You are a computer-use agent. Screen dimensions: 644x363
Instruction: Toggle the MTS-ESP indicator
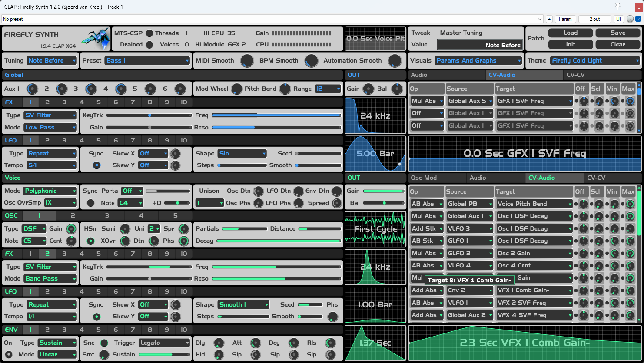point(149,33)
